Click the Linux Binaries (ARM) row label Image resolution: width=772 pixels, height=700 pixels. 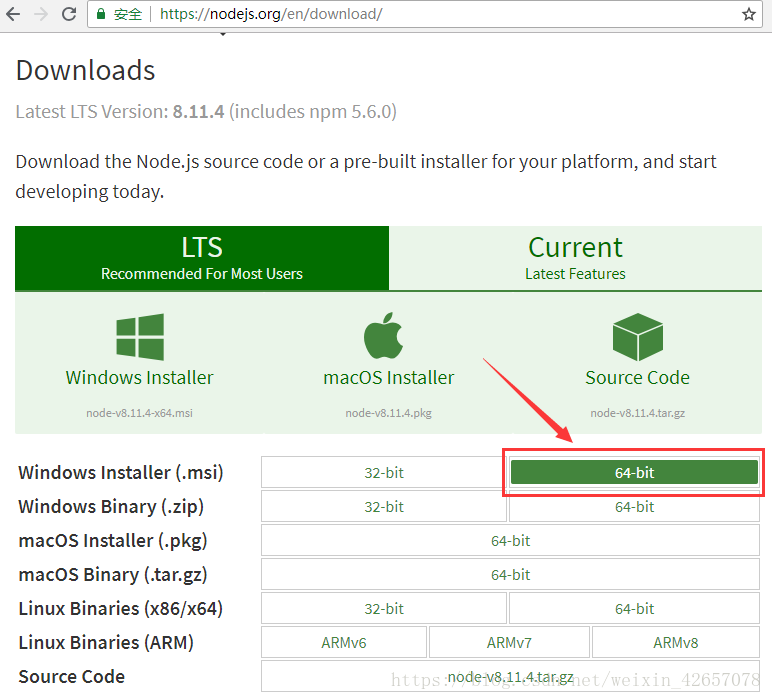[x=106, y=642]
